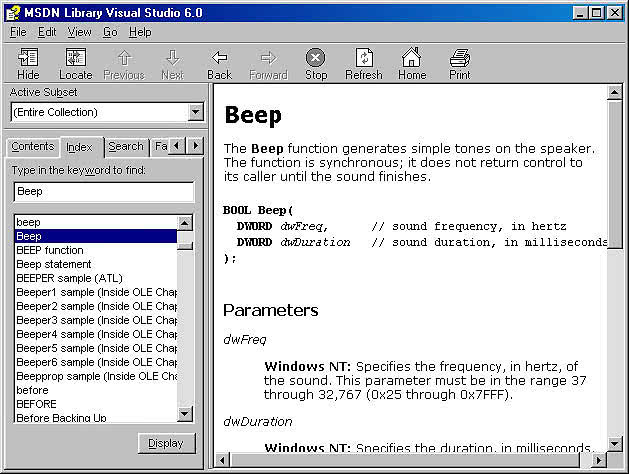Click content pane vertical scrollbar thumb
This screenshot has height=474, width=629.
[614, 175]
